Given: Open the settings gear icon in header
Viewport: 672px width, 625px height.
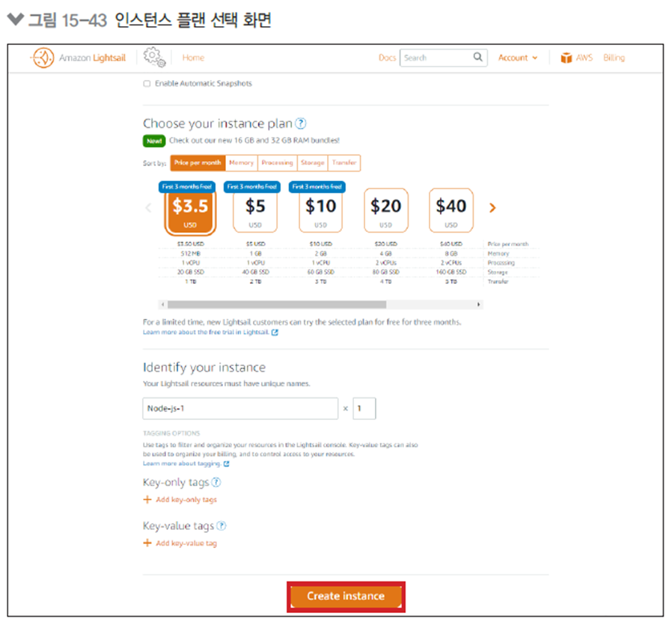Looking at the screenshot, I should pyautogui.click(x=154, y=57).
